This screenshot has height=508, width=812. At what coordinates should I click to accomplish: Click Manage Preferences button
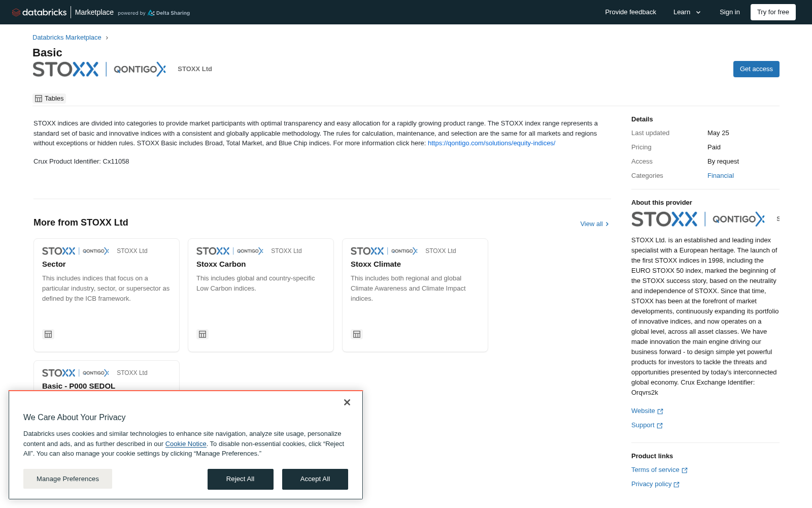pyautogui.click(x=67, y=479)
